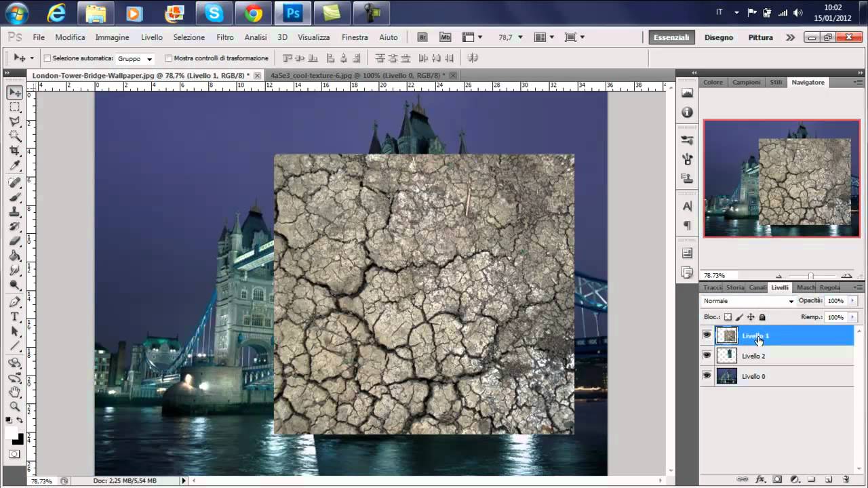Open the Opacità slider arrow
The height and width of the screenshot is (488, 868).
[852, 301]
